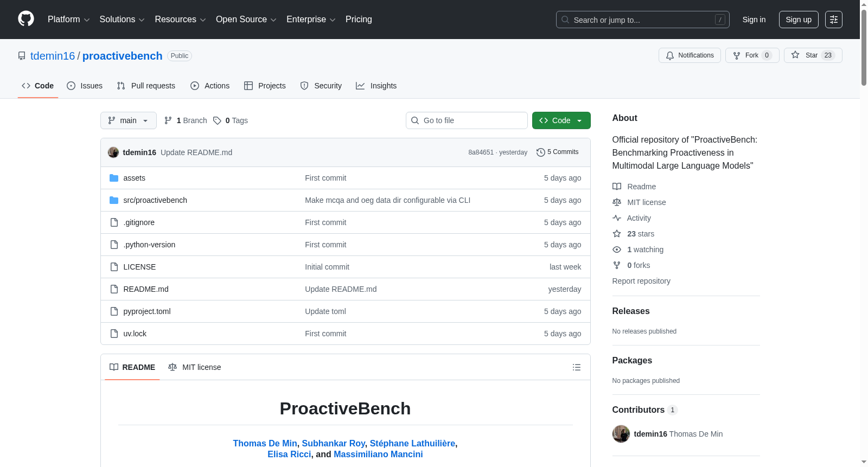The height and width of the screenshot is (467, 868).
Task: Focus the Go to file input
Action: [467, 120]
